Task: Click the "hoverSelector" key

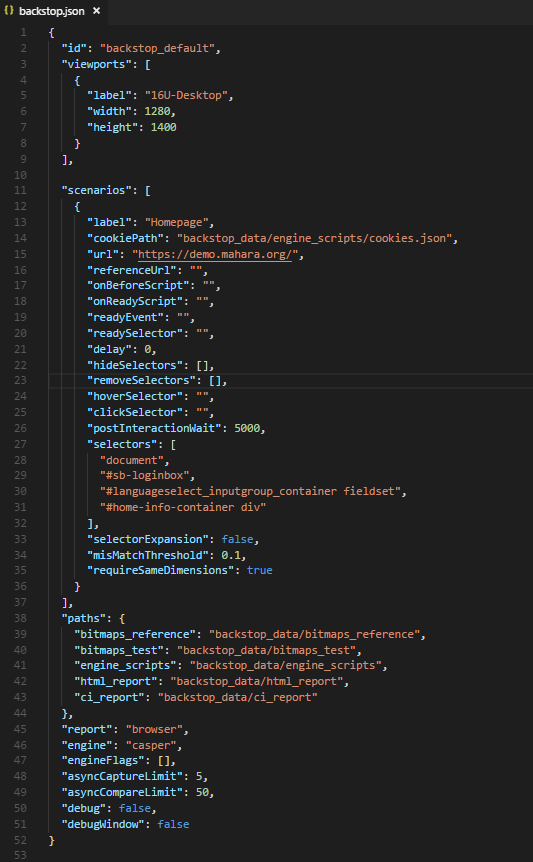Action: [135, 396]
